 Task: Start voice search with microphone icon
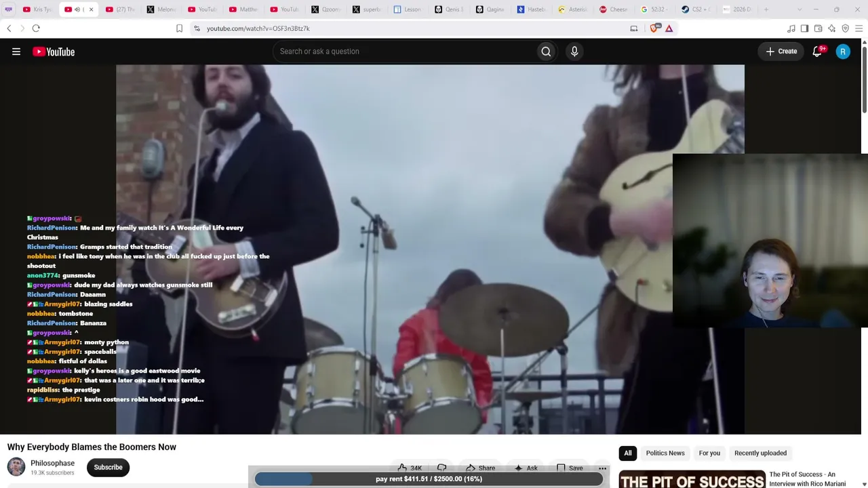(x=574, y=52)
